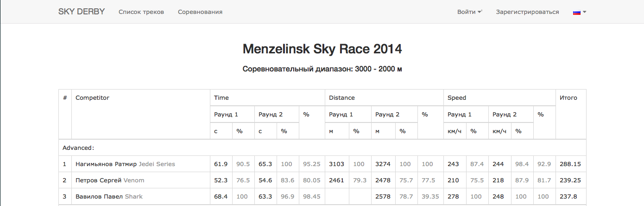Screen dimensions: 644x206
Task: Click the Jedei Series suit label
Action: [x=157, y=164]
